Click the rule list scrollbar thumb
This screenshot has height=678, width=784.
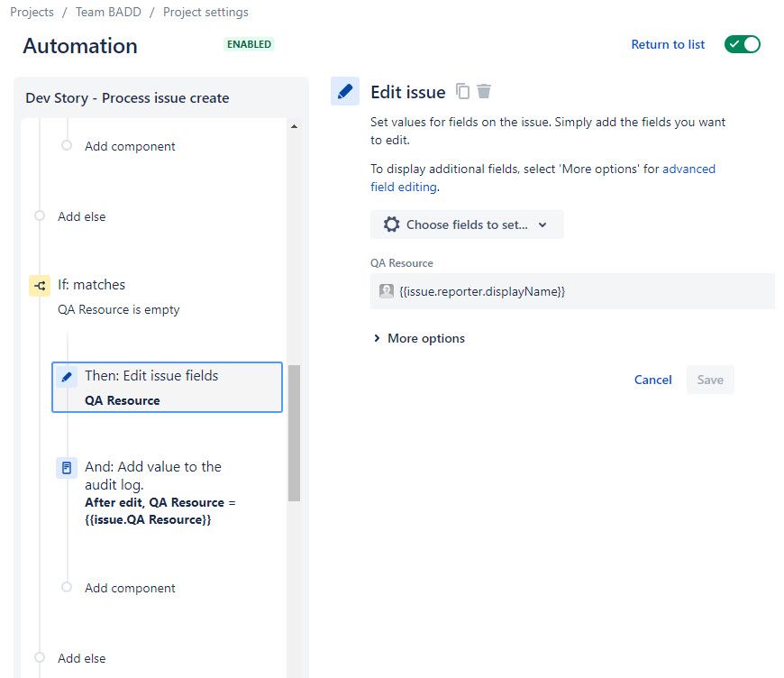tap(294, 434)
